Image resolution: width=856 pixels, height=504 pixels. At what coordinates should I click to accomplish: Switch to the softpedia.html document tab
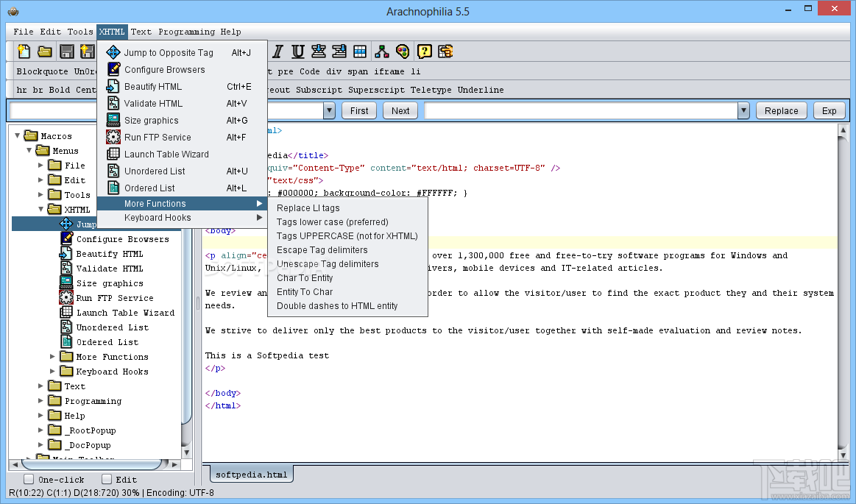coord(251,475)
